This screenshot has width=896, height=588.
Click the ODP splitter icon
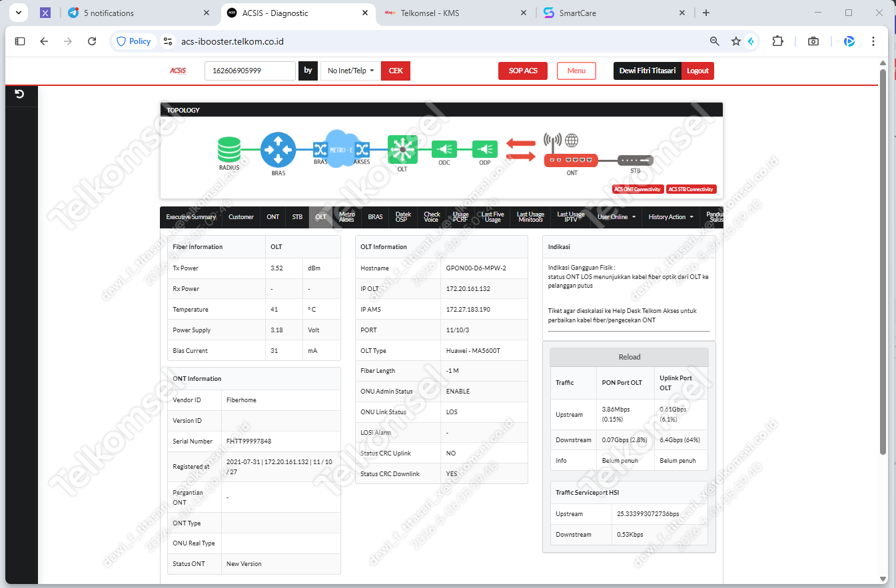coord(484,149)
